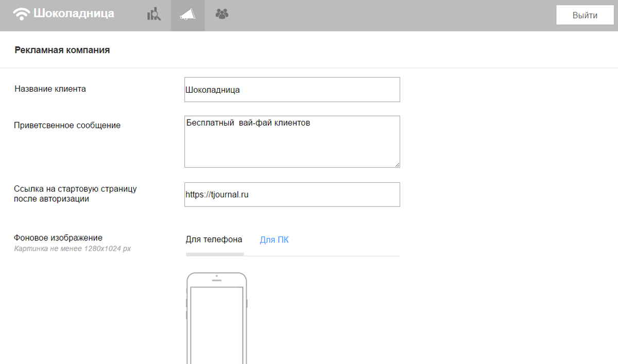Select the megaphone advertising icon
Image resolution: width=618 pixels, height=364 pixels.
(x=187, y=15)
